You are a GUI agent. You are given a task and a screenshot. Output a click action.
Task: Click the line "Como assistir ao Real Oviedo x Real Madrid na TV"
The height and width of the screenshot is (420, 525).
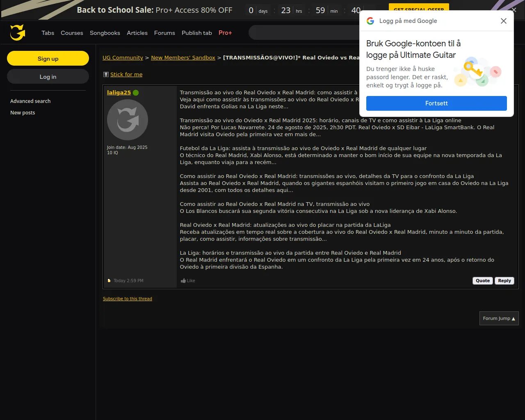tap(275, 204)
